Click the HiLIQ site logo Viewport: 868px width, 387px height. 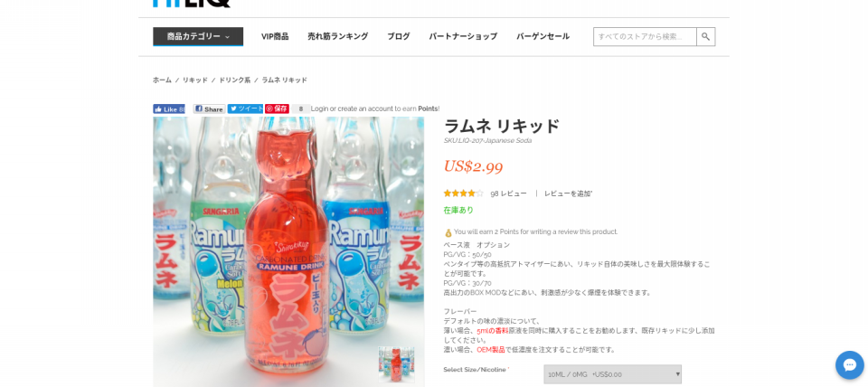point(192,3)
